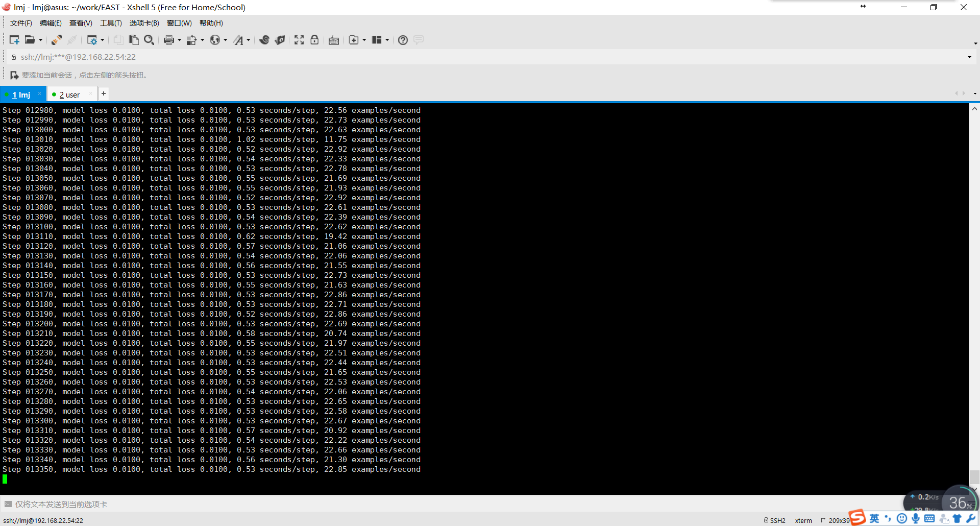Toggle full screen mode from the toolbar

click(299, 40)
